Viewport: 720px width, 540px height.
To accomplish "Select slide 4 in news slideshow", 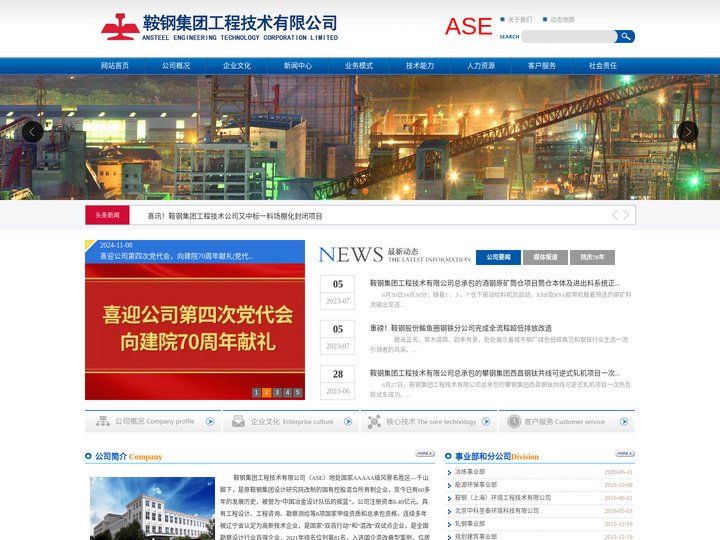I will point(287,392).
